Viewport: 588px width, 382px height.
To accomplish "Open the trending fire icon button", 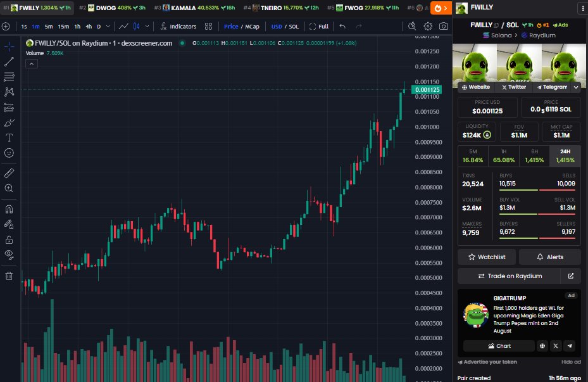I will pyautogui.click(x=441, y=8).
